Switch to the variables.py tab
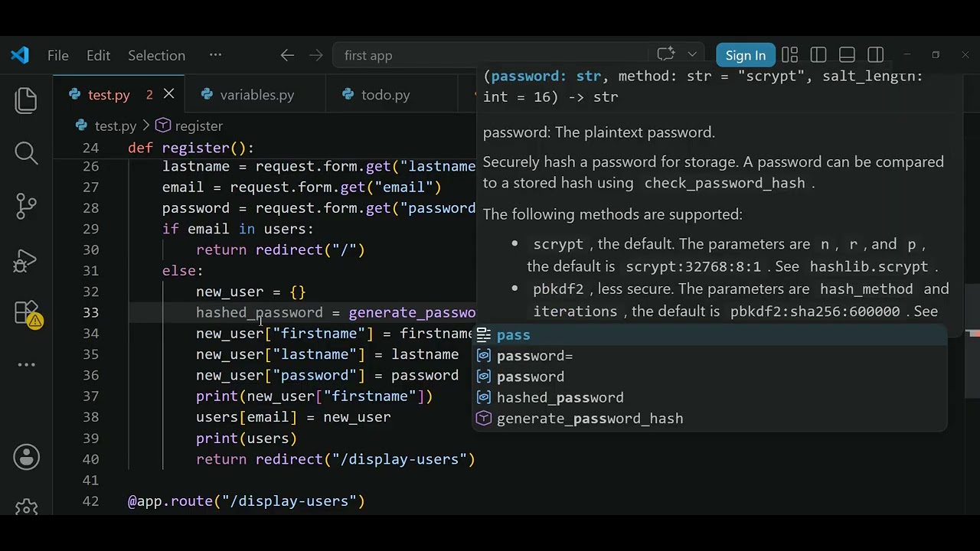980x551 pixels. coord(257,95)
